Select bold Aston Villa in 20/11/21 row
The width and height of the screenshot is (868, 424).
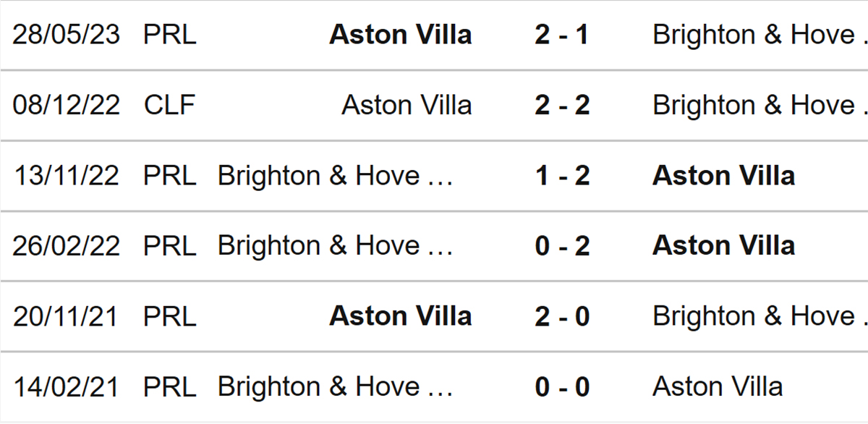click(x=400, y=316)
